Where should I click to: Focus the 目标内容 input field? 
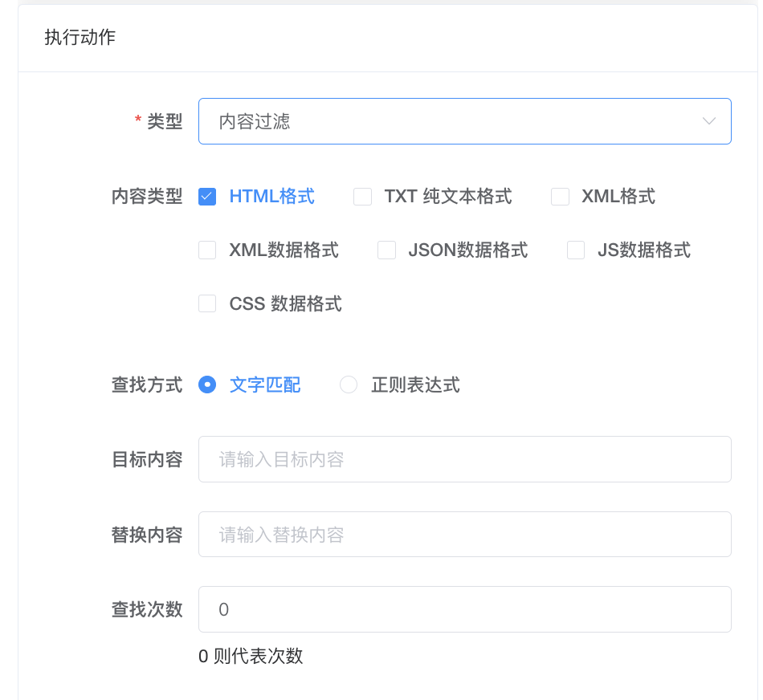coord(464,459)
